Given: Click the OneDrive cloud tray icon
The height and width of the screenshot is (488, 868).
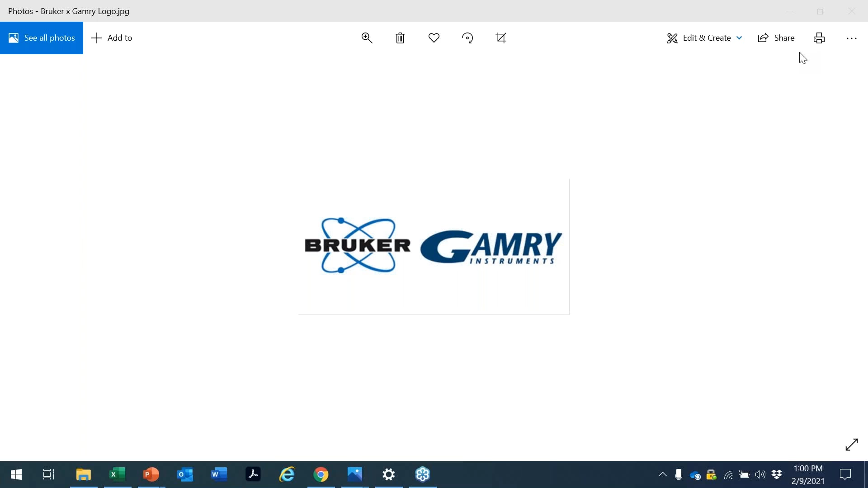Looking at the screenshot, I should [695, 475].
